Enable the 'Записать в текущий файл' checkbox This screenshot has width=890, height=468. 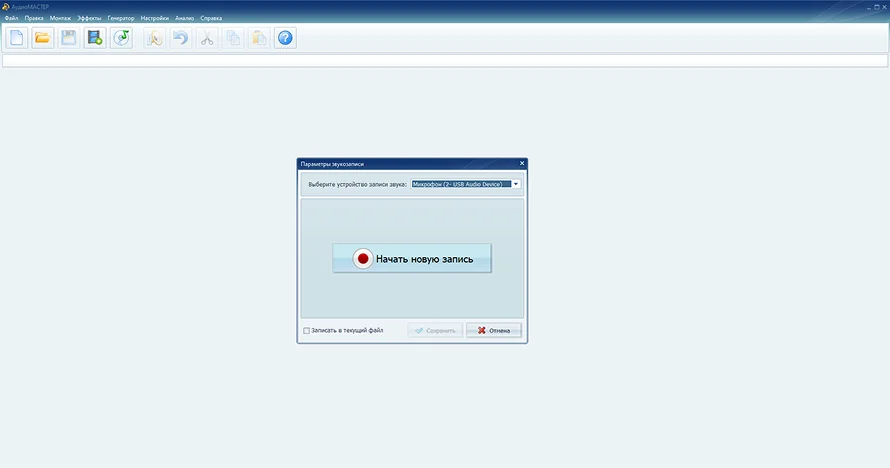coord(307,331)
